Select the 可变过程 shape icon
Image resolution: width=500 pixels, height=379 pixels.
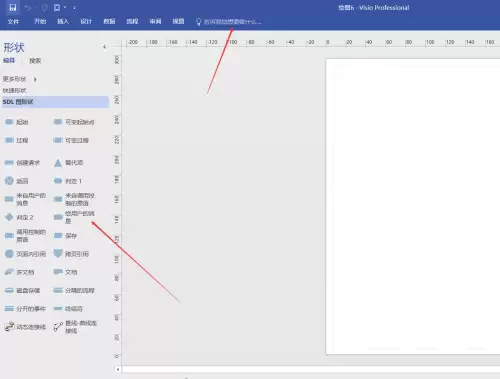click(58, 140)
